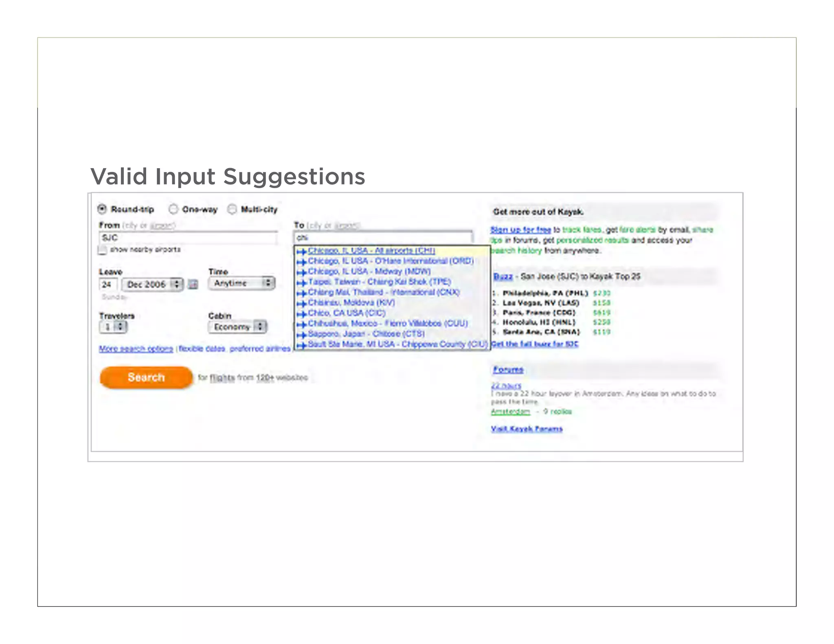Click Get the full buzz for SJC
This screenshot has height=644, width=834.
click(535, 344)
